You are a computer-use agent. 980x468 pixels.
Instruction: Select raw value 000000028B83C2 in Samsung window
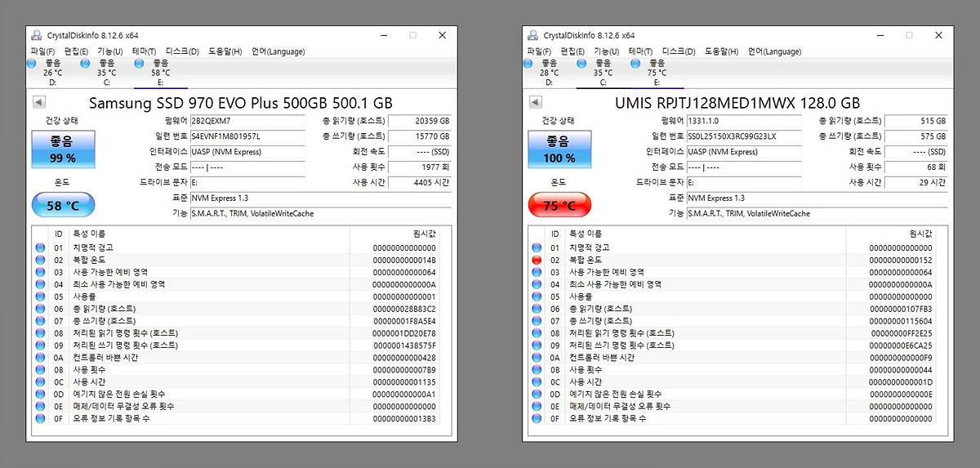[x=403, y=309]
